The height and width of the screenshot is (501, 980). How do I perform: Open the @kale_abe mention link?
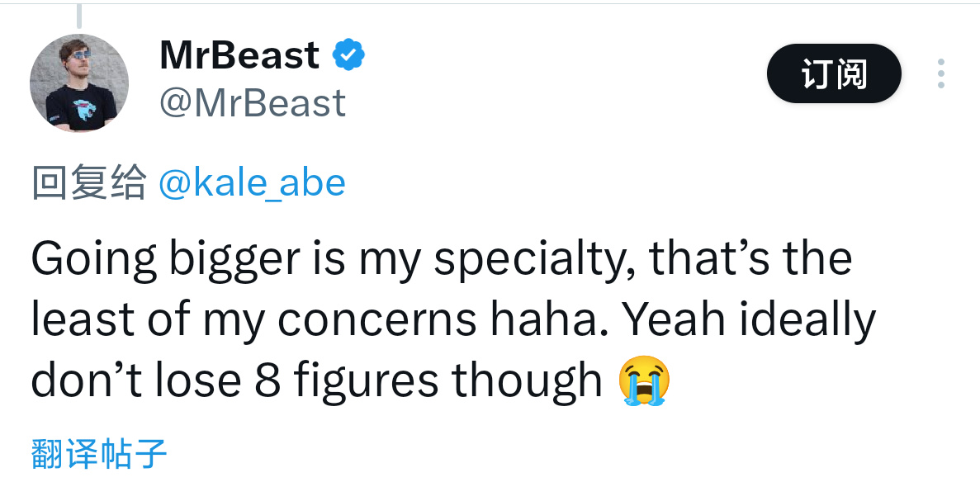(252, 182)
